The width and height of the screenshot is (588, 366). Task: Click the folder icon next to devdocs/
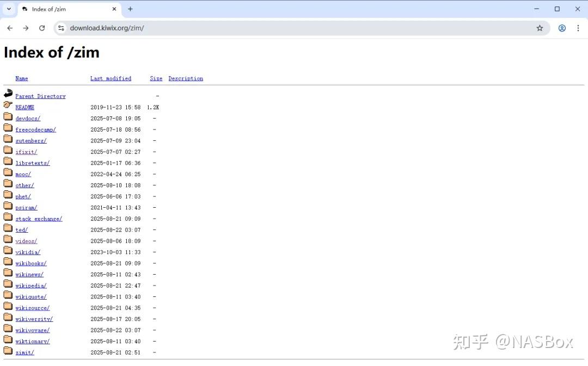[8, 116]
